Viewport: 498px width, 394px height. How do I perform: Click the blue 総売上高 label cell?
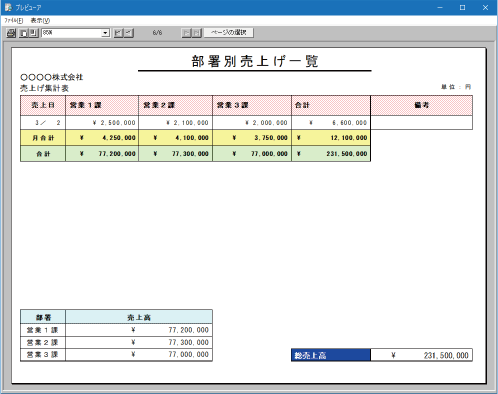coord(331,355)
